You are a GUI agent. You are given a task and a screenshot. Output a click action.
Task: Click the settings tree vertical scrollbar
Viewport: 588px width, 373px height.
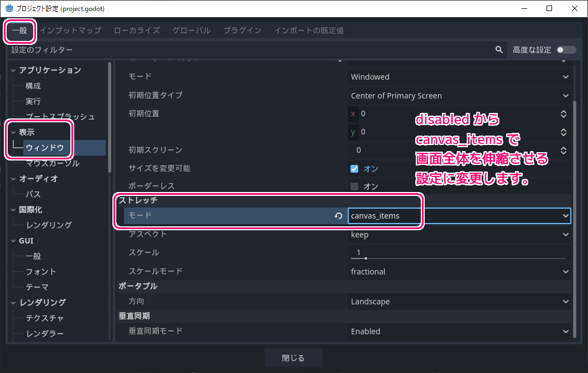[110, 117]
